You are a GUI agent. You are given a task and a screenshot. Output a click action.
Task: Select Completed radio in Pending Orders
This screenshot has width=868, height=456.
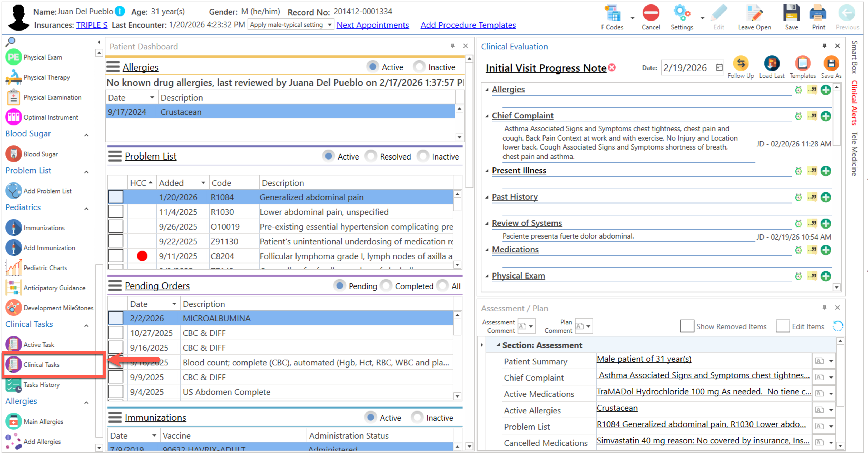[x=386, y=286]
